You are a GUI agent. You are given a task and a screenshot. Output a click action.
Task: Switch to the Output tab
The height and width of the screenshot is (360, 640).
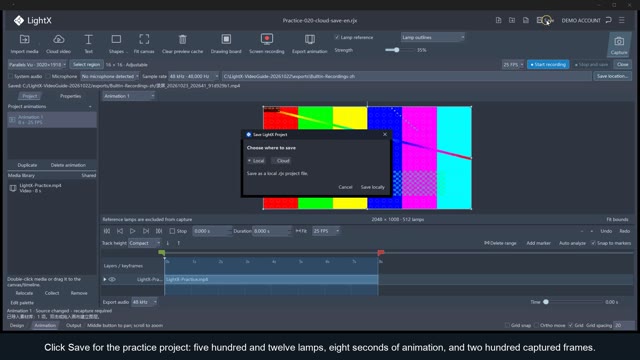pyautogui.click(x=73, y=325)
